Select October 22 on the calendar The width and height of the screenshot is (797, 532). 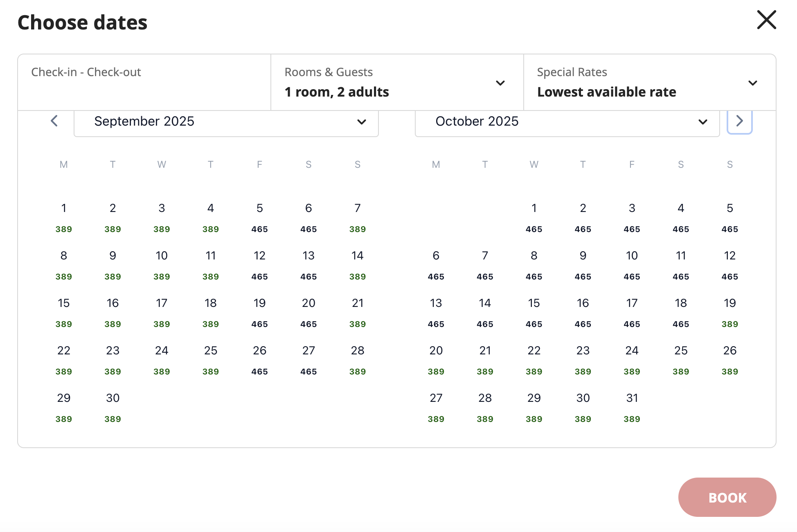pos(534,360)
